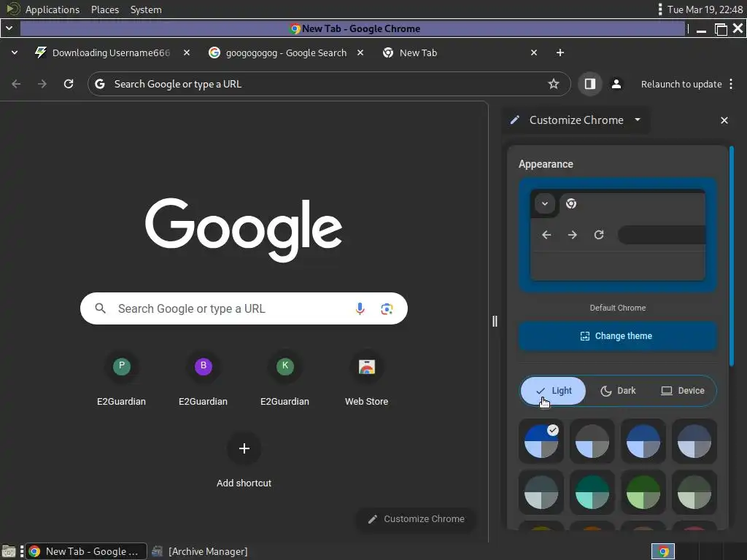747x560 pixels.
Task: Expand the Customize Chrome panel dropdown
Action: point(638,120)
